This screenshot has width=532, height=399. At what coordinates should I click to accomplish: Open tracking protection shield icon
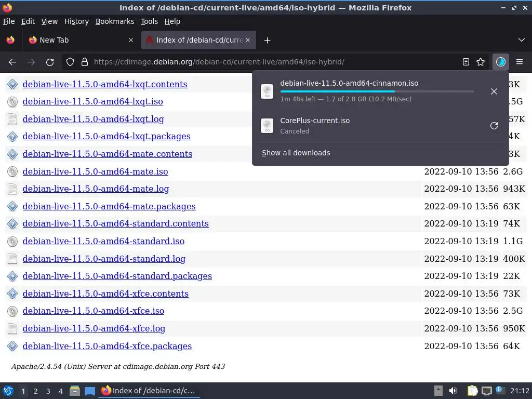tap(70, 62)
